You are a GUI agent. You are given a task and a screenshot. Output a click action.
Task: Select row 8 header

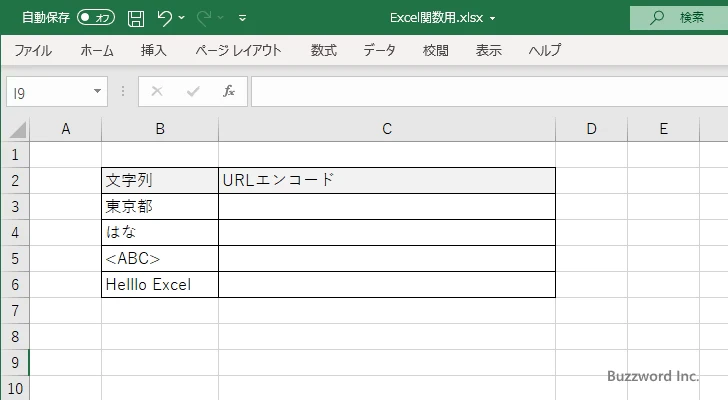tap(15, 336)
